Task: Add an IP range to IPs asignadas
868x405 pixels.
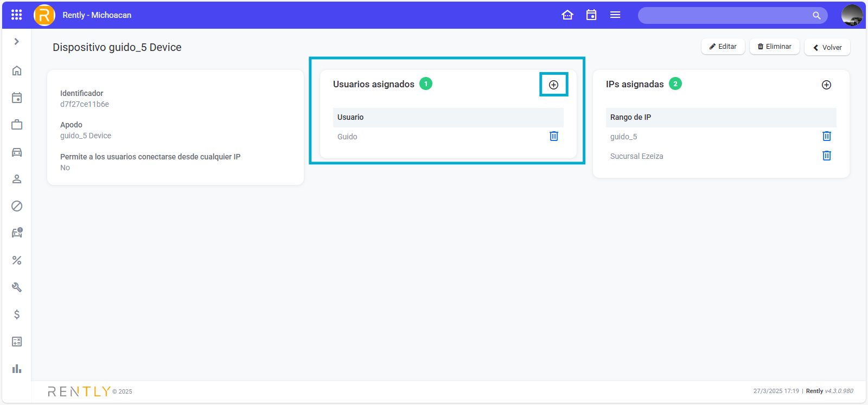Action: point(826,85)
